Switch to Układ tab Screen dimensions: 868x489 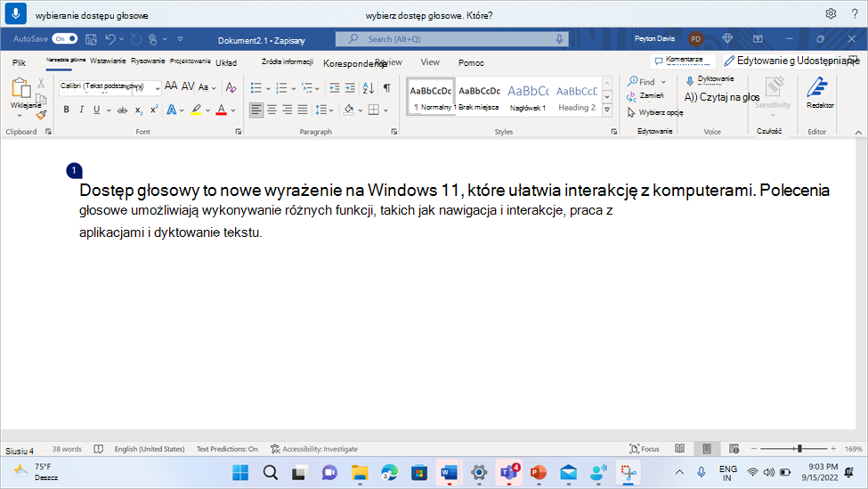226,62
